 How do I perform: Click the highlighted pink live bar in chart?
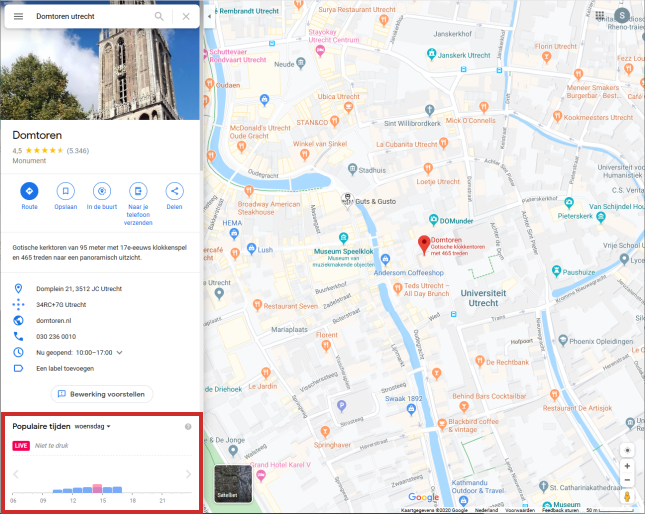[x=97, y=489]
